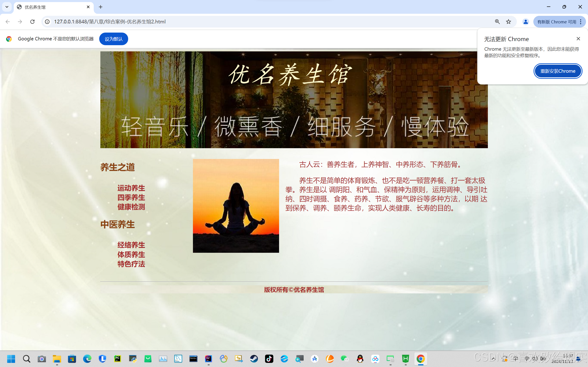Open Chrome three-dot menu

(x=581, y=22)
